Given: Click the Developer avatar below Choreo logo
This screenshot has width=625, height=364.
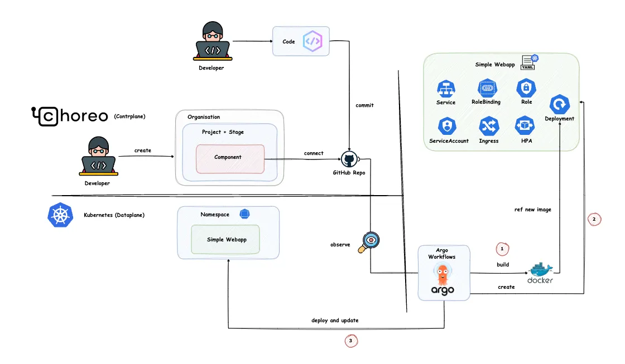Looking at the screenshot, I should tap(98, 156).
